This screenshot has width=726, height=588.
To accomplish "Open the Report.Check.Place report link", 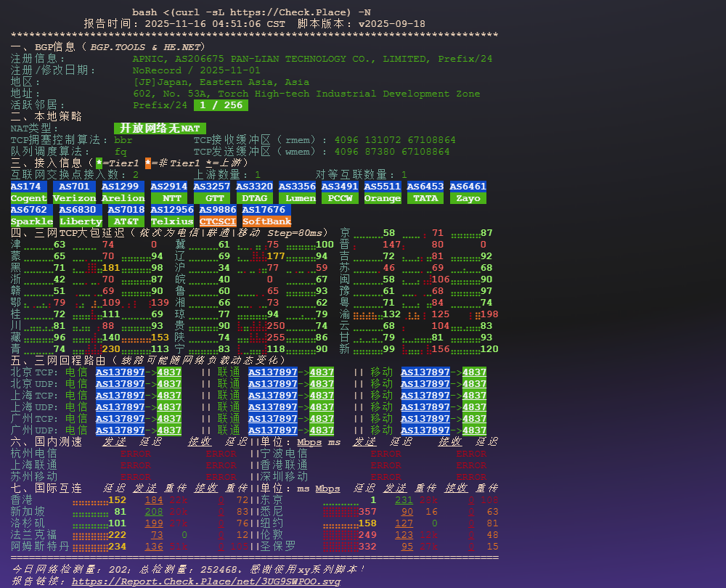I will tap(206, 581).
